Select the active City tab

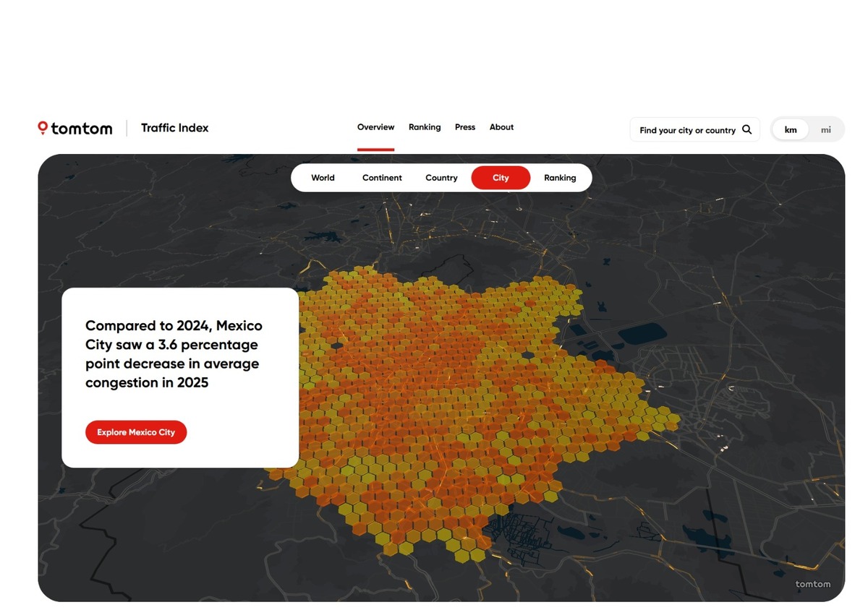(501, 178)
